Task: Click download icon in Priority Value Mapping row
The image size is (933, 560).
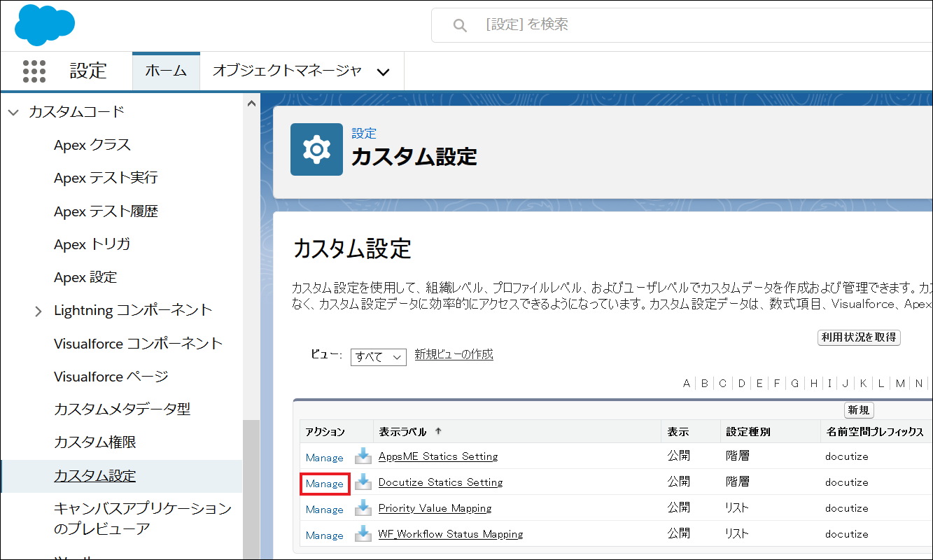Action: 363,508
